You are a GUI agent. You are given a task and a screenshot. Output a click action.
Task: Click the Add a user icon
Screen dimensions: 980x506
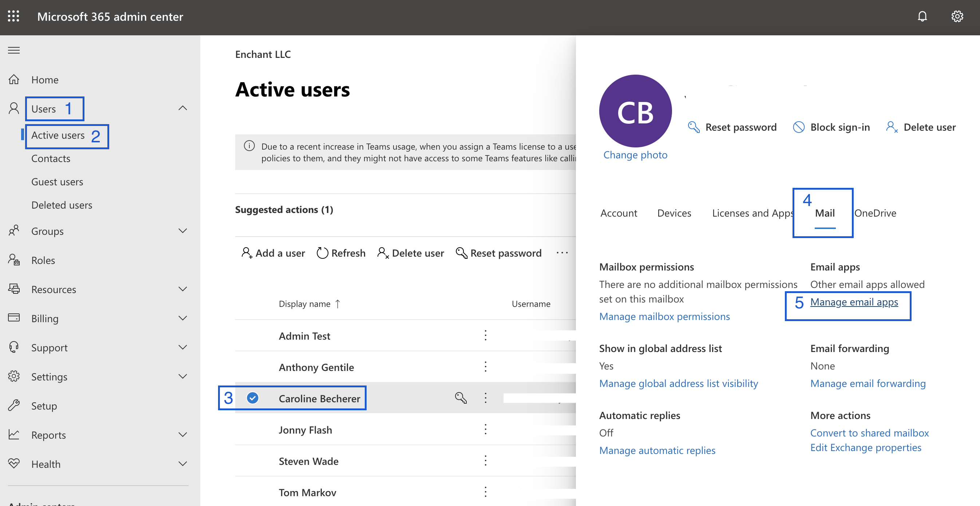pos(246,253)
